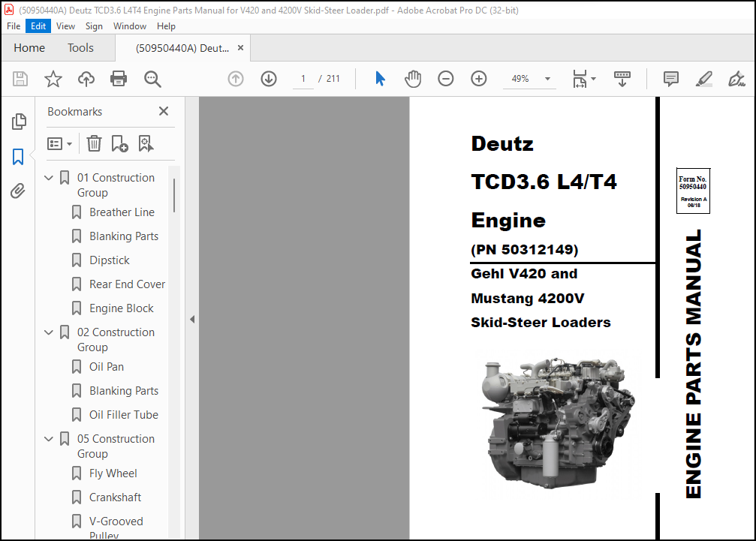Open the Window menu
Image resolution: width=756 pixels, height=541 pixels.
point(130,26)
